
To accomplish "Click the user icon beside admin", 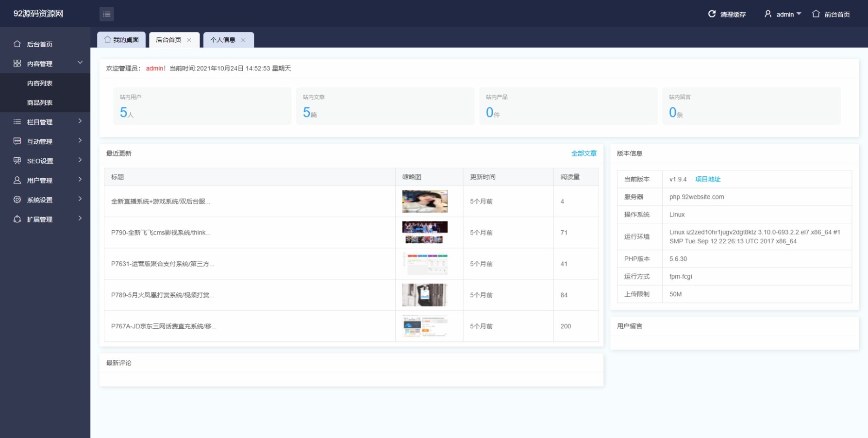I will [768, 14].
